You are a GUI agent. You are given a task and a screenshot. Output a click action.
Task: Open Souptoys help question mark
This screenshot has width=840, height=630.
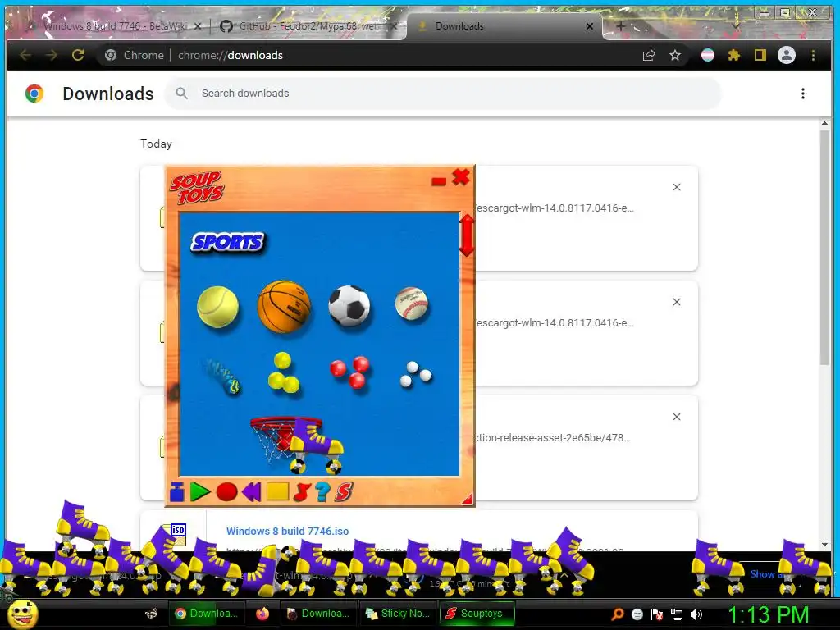[x=322, y=492]
